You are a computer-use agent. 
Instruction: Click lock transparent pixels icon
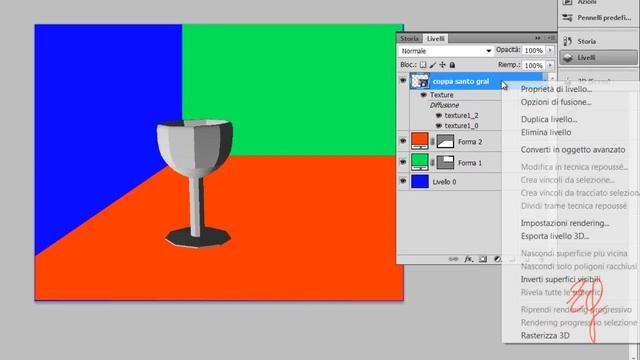point(423,65)
